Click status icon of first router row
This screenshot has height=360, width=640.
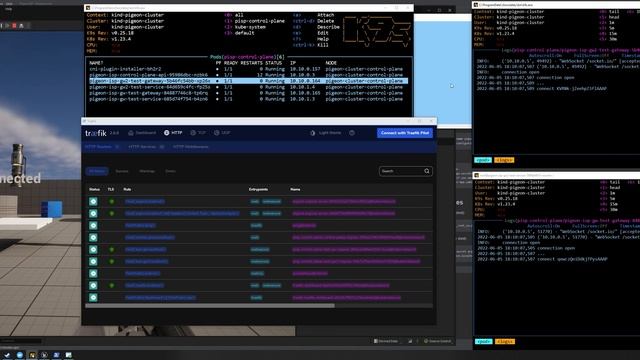pyautogui.click(x=93, y=201)
